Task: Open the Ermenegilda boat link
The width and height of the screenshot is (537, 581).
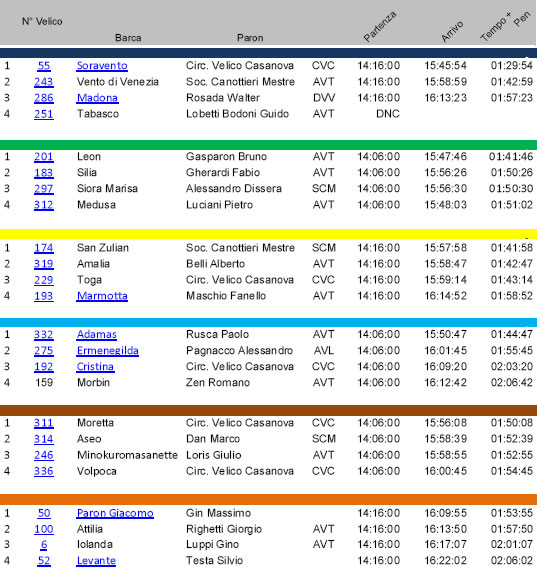Action: [x=107, y=351]
